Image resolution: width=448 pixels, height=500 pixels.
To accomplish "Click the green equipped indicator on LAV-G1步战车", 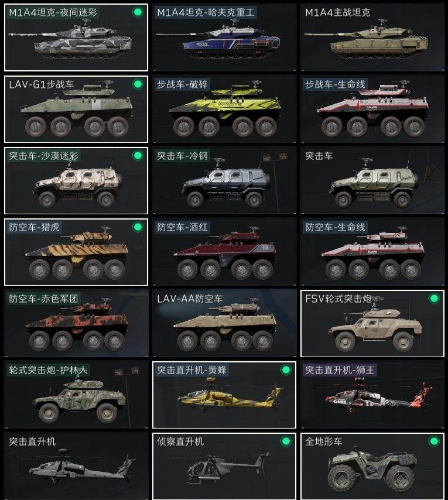I will point(138,84).
